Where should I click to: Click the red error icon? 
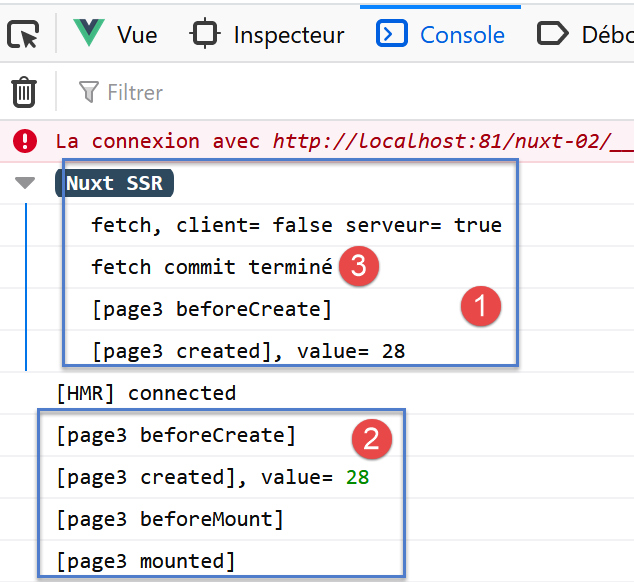[25, 141]
